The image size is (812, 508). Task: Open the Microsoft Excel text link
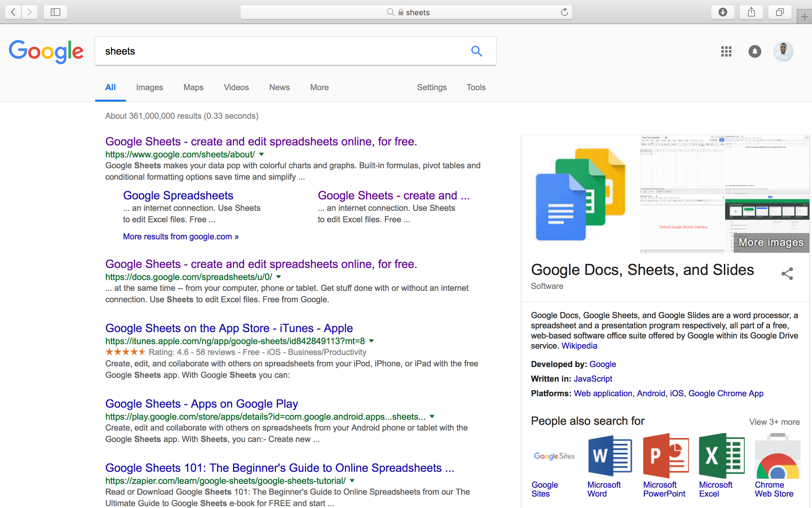pyautogui.click(x=716, y=489)
